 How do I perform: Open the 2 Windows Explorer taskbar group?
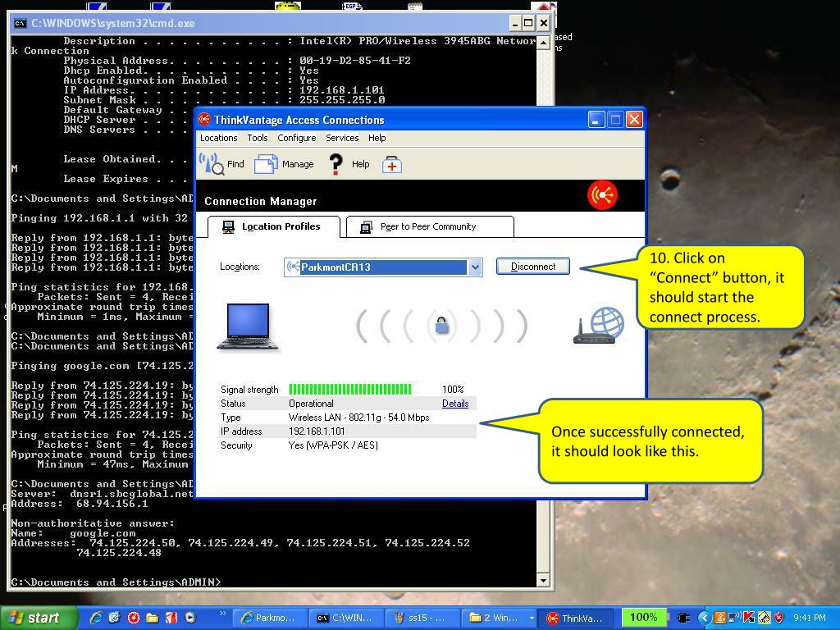(x=500, y=619)
